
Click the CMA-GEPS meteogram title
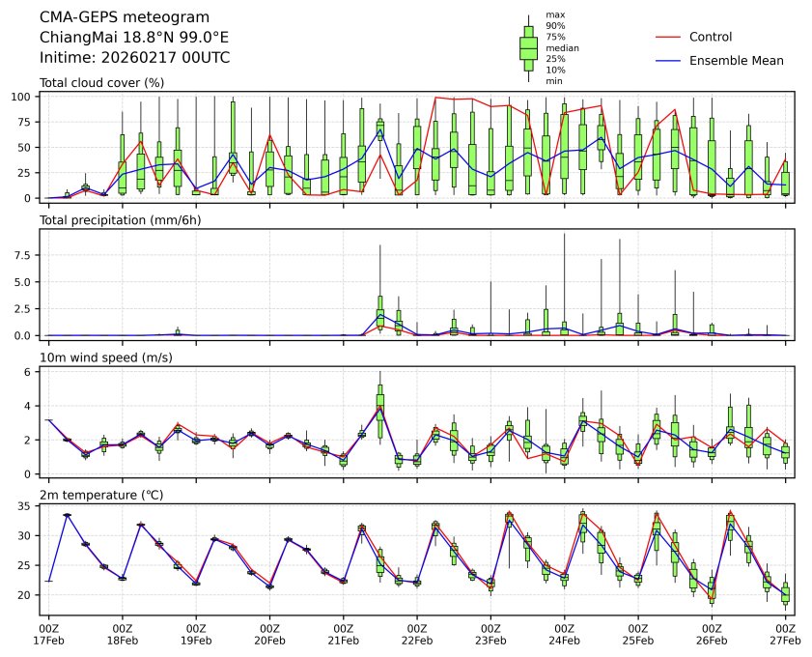click(110, 17)
